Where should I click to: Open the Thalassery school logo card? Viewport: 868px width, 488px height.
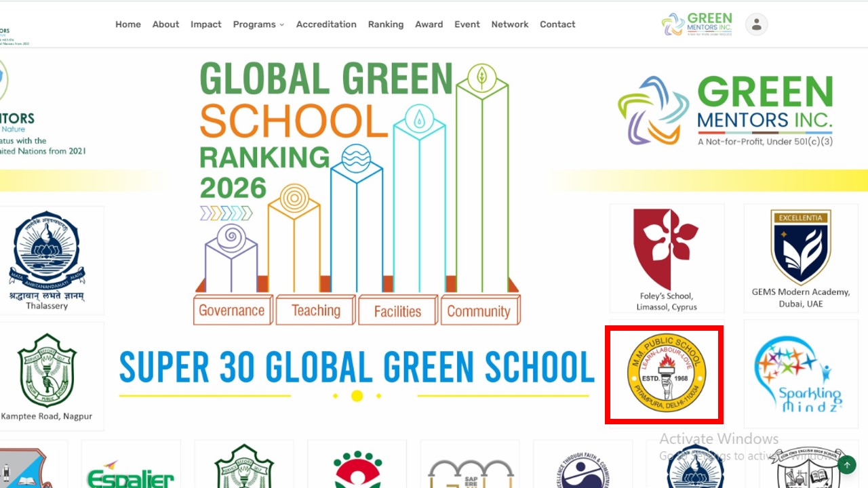[x=47, y=260]
